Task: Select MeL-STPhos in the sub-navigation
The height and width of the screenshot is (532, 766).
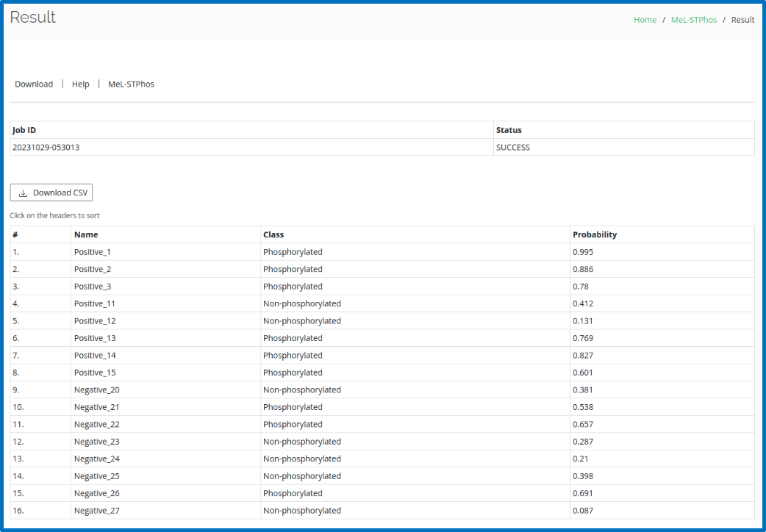Action: pyautogui.click(x=131, y=84)
